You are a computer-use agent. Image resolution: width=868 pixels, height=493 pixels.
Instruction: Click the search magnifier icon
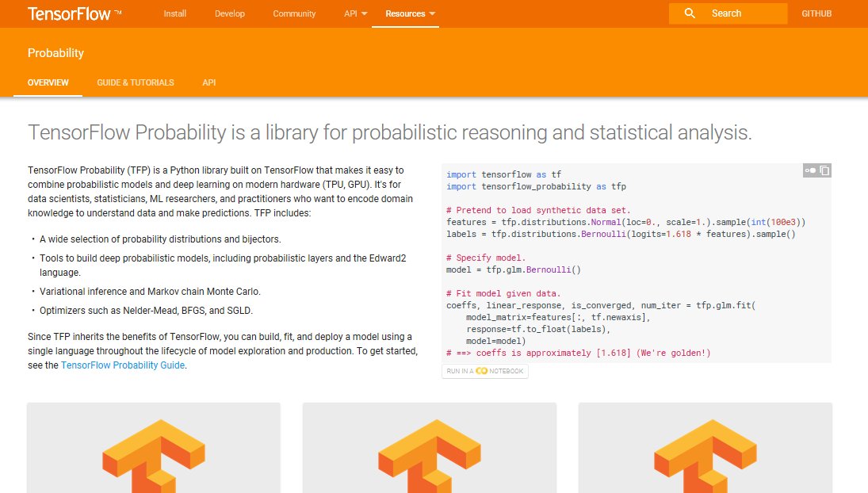pyautogui.click(x=690, y=13)
